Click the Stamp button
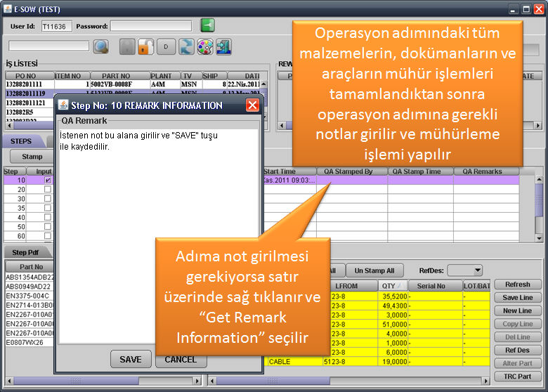548x392 pixels. pos(32,157)
